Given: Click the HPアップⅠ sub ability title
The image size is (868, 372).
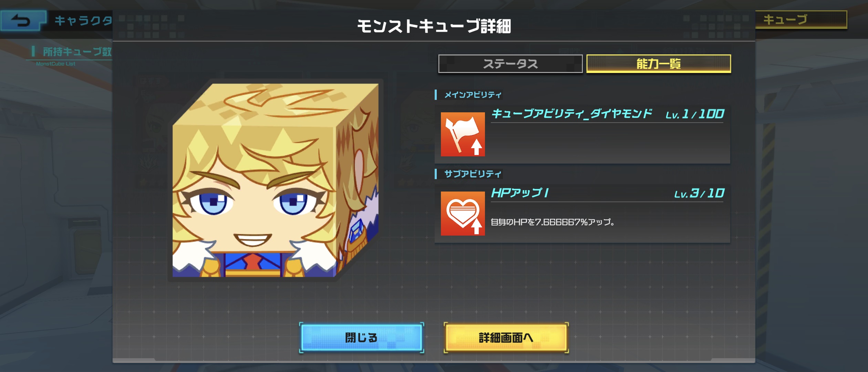Looking at the screenshot, I should click(x=520, y=193).
